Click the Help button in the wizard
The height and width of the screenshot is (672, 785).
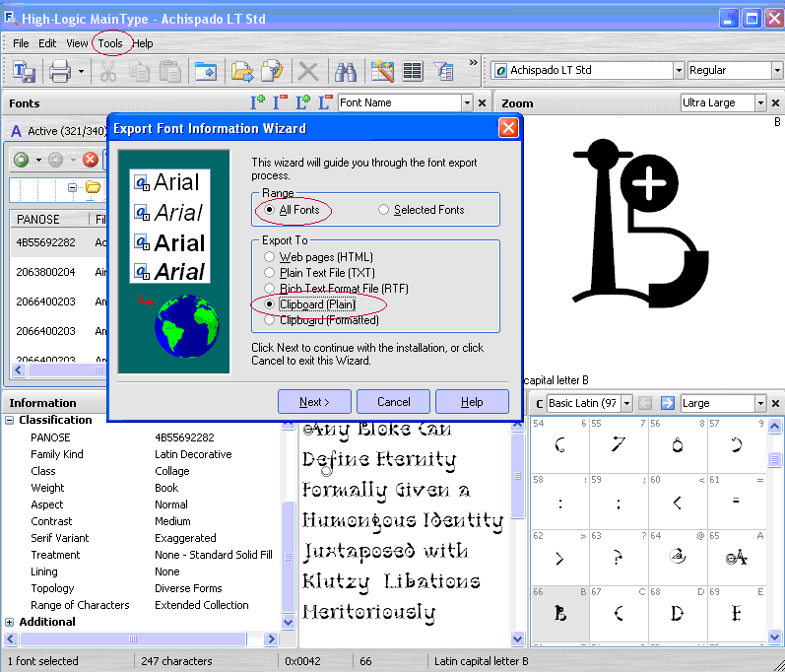click(x=472, y=402)
